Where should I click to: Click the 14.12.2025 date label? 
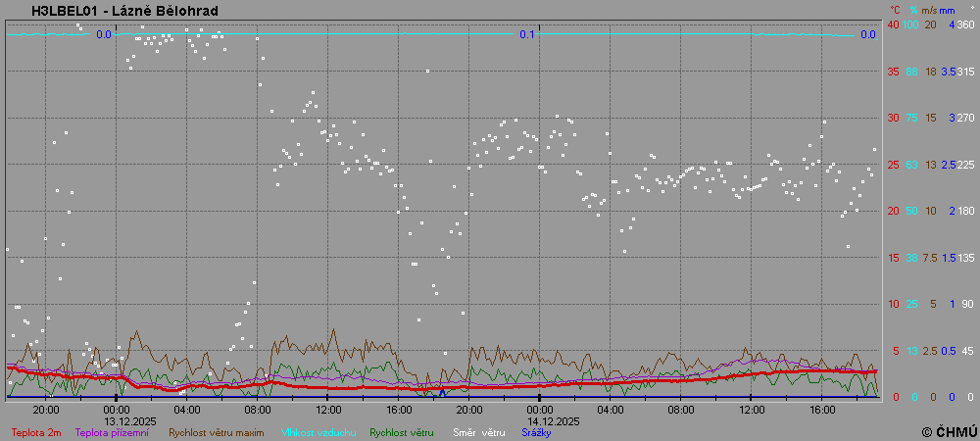pyautogui.click(x=554, y=420)
